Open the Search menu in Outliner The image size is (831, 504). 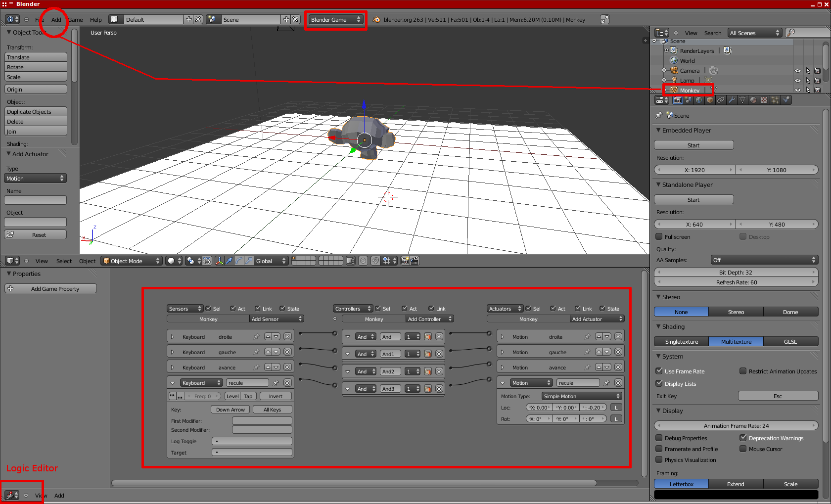coord(713,33)
